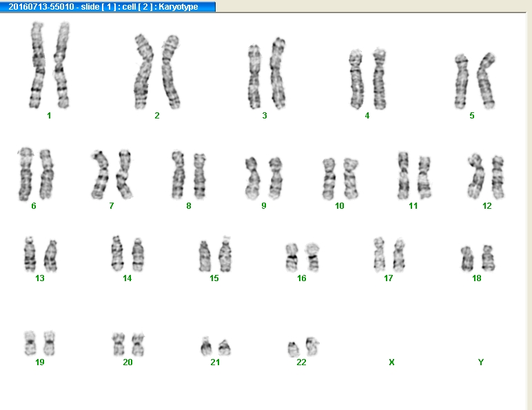Select the chromosome 3 pair image
This screenshot has height=410, width=532.
[267, 73]
